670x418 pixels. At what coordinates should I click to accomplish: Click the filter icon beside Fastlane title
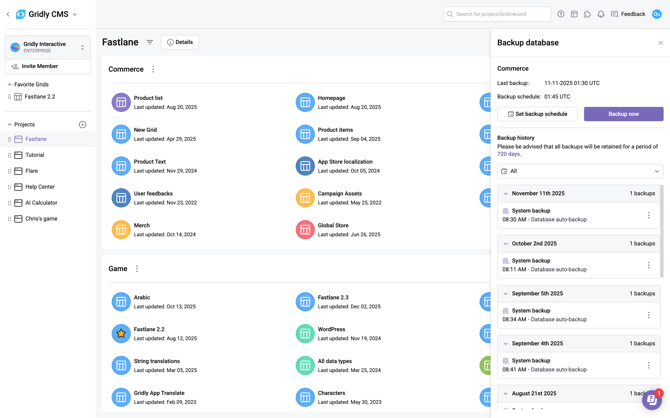coord(150,42)
